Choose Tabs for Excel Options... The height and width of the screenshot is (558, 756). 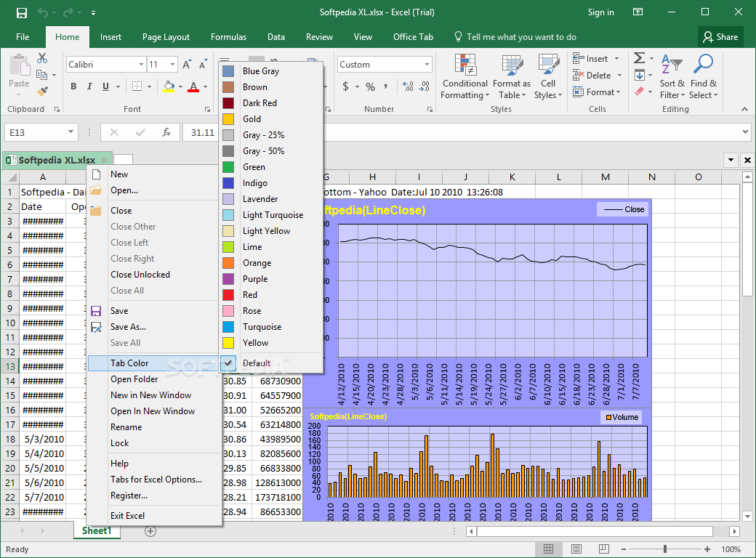click(156, 480)
